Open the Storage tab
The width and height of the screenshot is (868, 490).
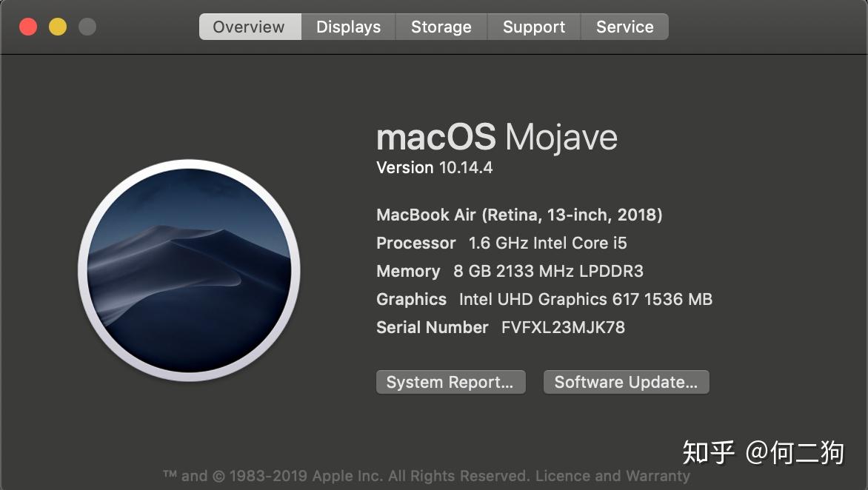click(441, 27)
